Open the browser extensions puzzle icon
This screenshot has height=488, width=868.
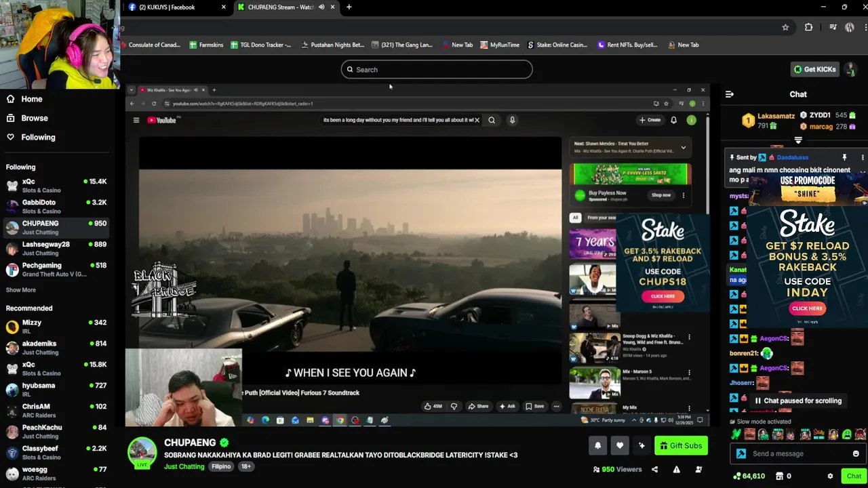[x=808, y=27]
